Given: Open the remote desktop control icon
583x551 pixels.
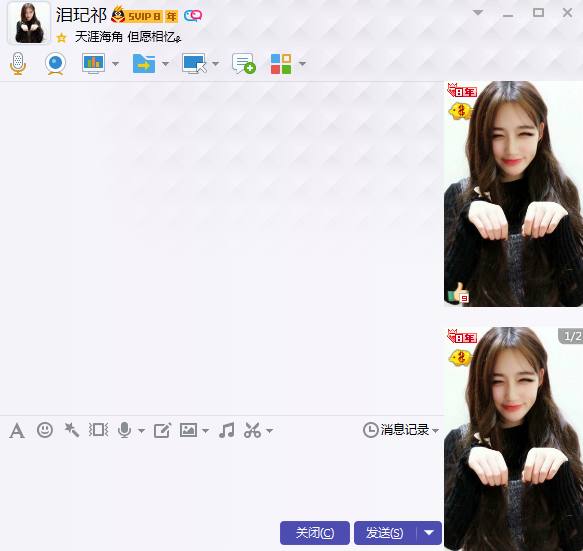Looking at the screenshot, I should click(194, 64).
